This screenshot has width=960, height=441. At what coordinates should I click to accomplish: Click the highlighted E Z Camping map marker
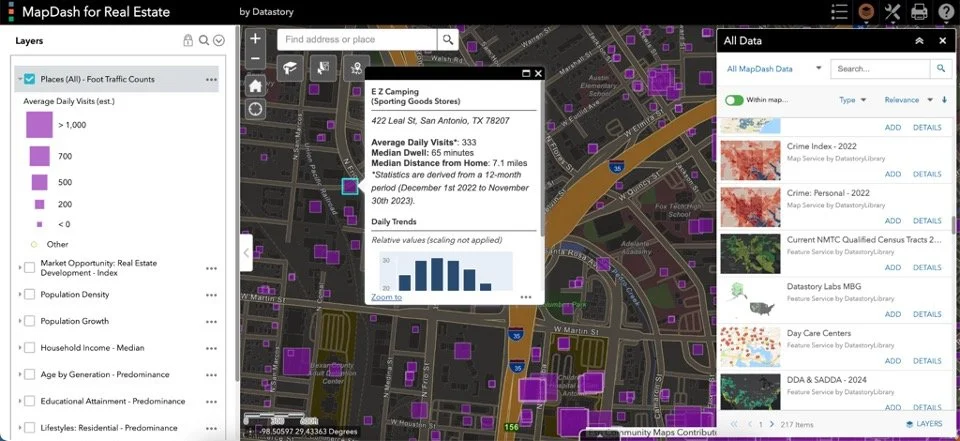click(350, 187)
